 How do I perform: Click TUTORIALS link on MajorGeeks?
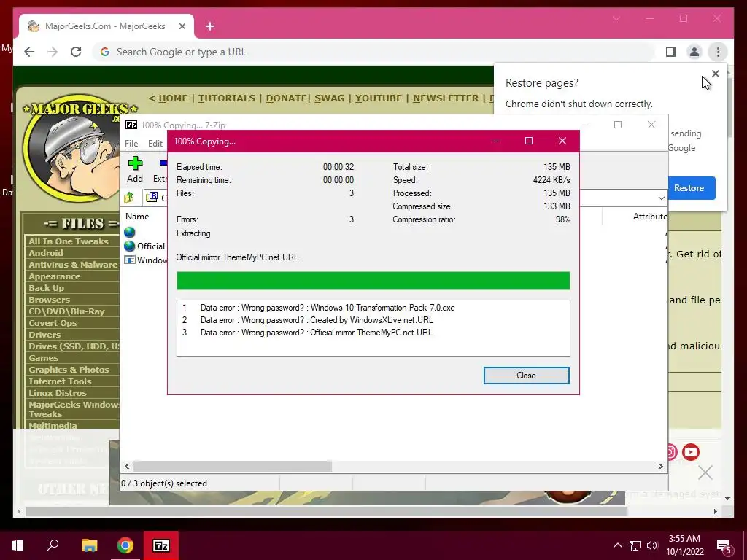point(227,98)
